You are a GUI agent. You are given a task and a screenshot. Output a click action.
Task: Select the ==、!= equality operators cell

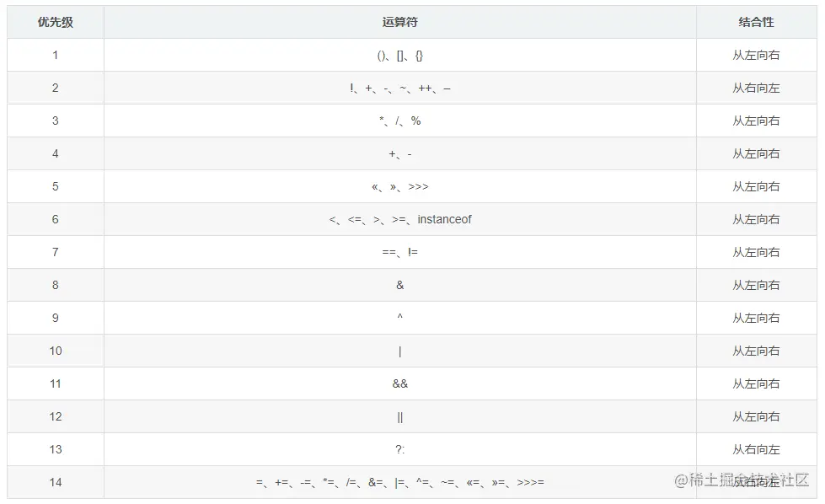pos(399,252)
